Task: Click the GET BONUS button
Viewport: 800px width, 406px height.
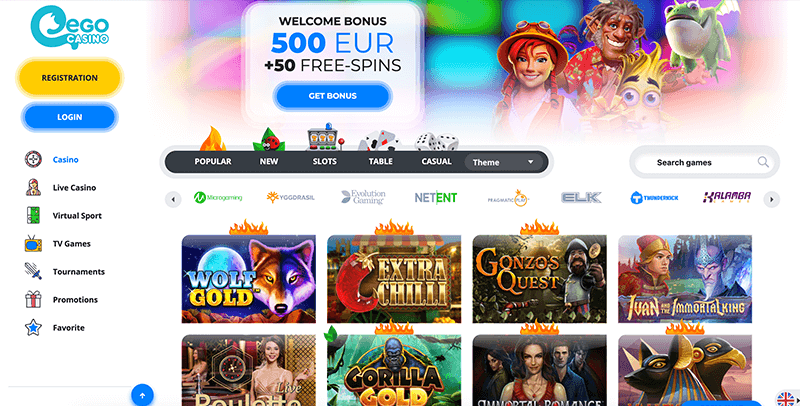Action: point(333,96)
